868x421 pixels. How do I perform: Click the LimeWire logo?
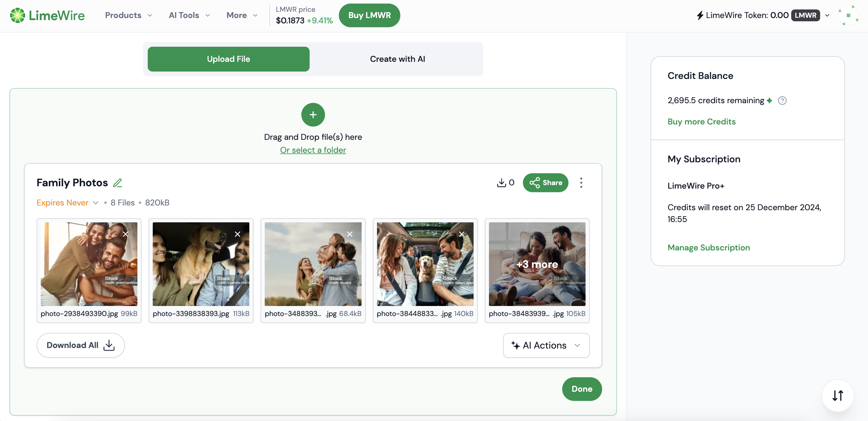pyautogui.click(x=47, y=15)
